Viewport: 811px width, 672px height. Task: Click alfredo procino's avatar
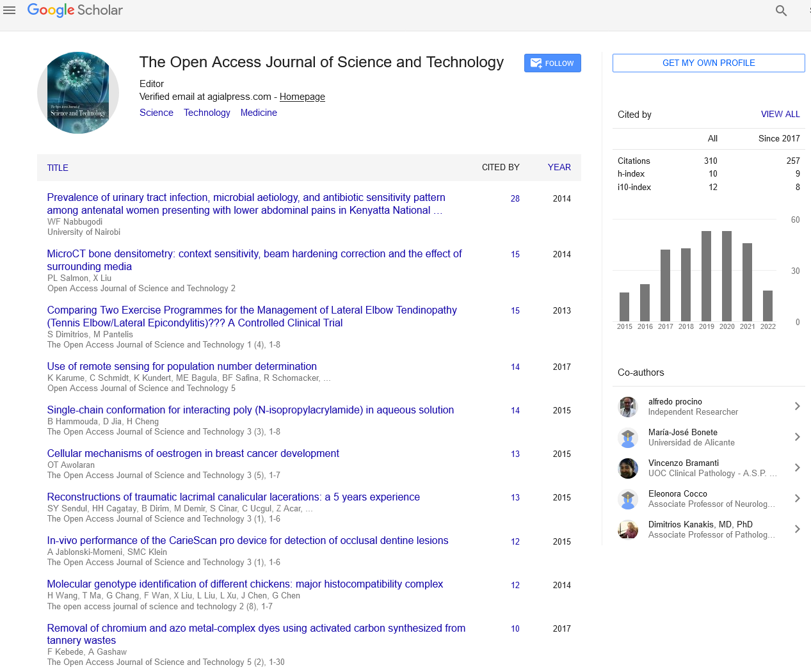tap(628, 407)
